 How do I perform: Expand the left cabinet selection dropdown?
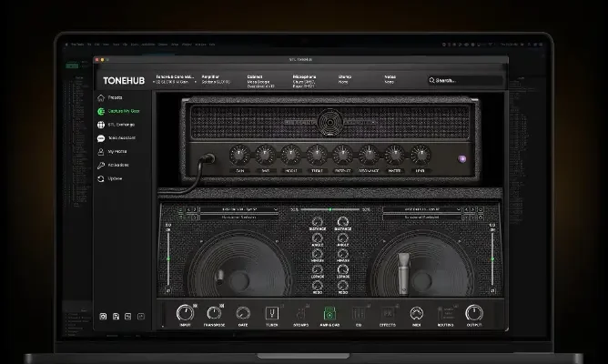238,209
